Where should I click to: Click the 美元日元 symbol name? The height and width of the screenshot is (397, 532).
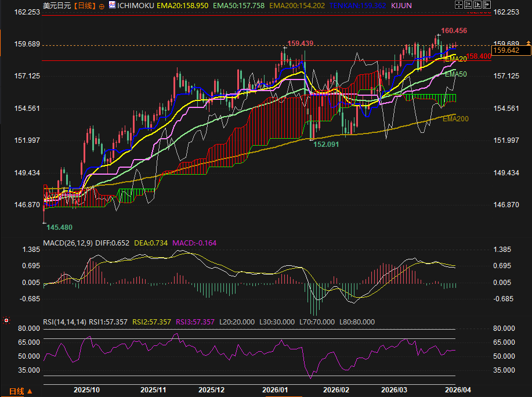tap(57, 5)
